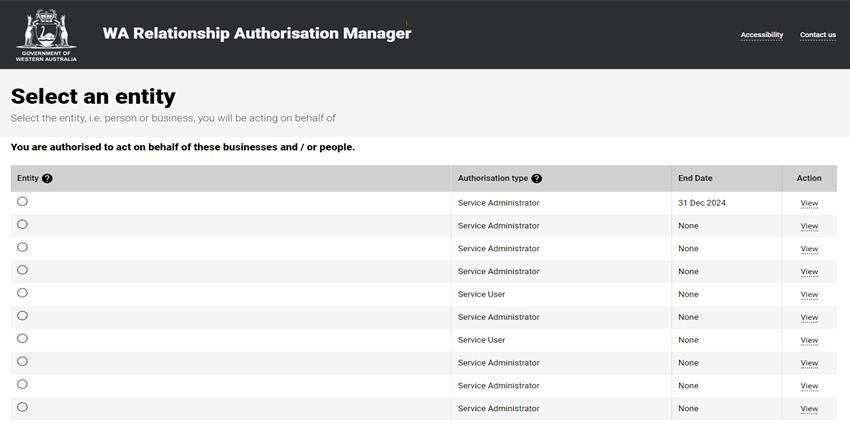Click the WA Relationship Authorisation Manager title
850x425 pixels.
coord(257,34)
